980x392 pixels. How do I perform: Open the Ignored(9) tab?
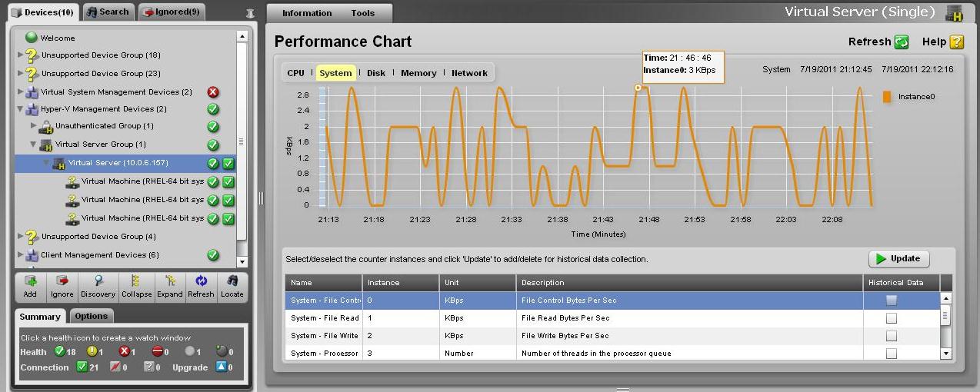point(172,12)
